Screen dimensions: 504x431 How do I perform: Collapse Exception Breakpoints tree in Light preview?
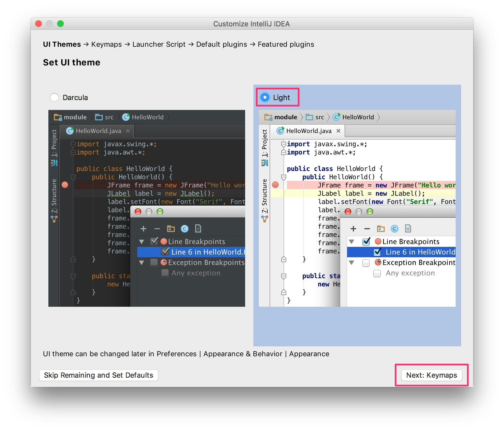(x=351, y=263)
